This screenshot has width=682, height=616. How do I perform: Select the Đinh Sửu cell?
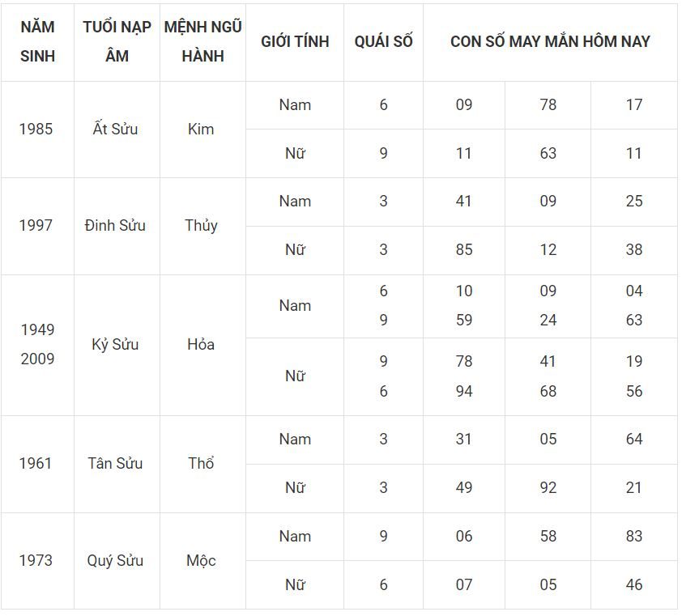point(115,225)
